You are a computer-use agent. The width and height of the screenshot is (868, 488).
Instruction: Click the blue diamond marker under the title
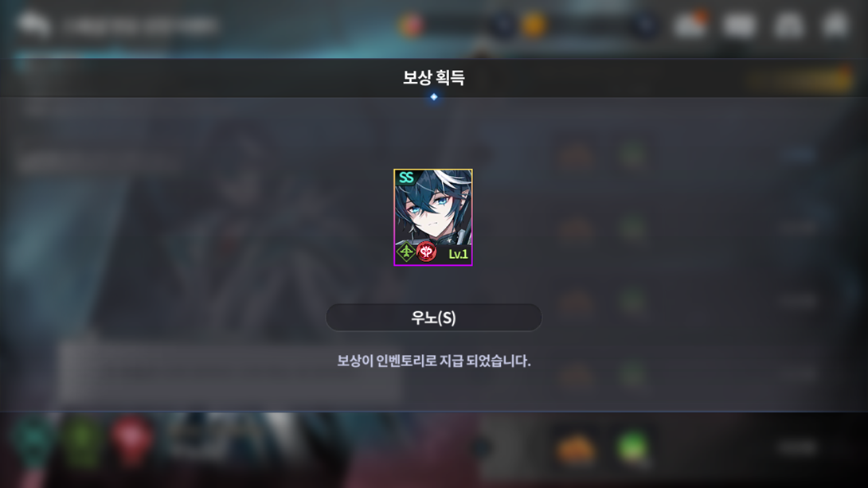coord(434,97)
